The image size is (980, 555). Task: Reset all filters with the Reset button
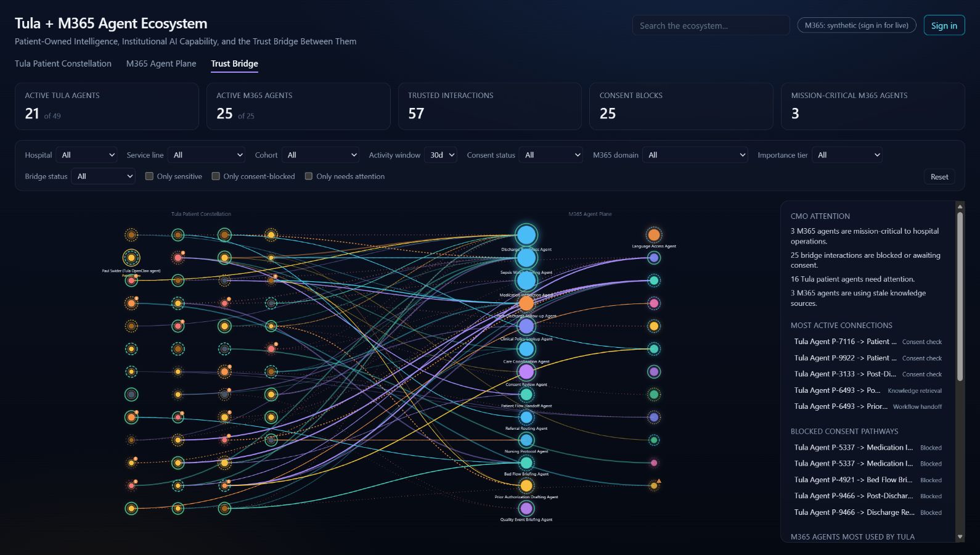tap(939, 176)
